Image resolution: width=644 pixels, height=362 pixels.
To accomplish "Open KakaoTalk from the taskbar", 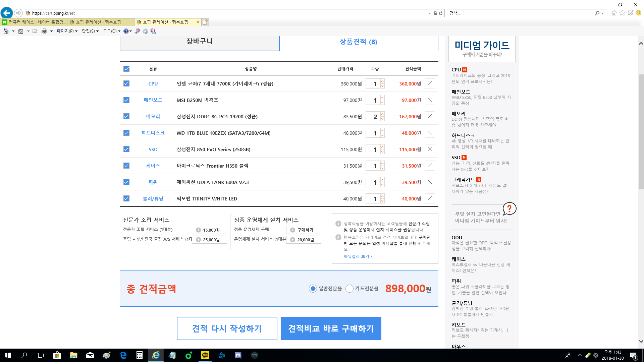I will click(205, 355).
